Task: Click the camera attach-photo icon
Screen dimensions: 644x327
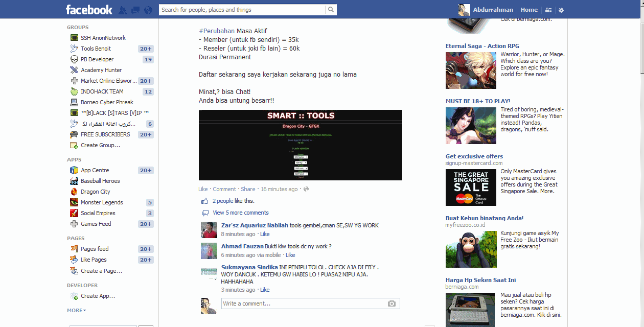Action: (392, 303)
